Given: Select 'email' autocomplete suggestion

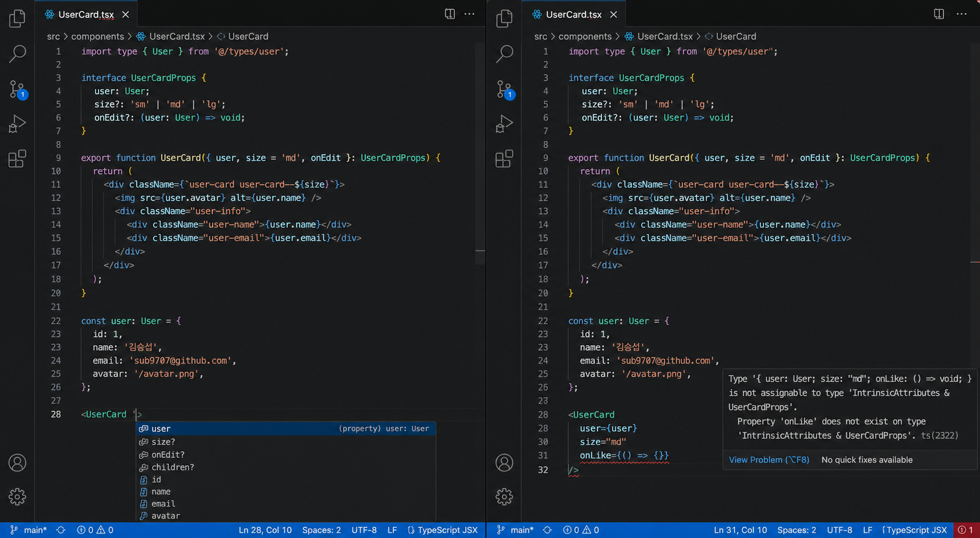Looking at the screenshot, I should [286, 504].
